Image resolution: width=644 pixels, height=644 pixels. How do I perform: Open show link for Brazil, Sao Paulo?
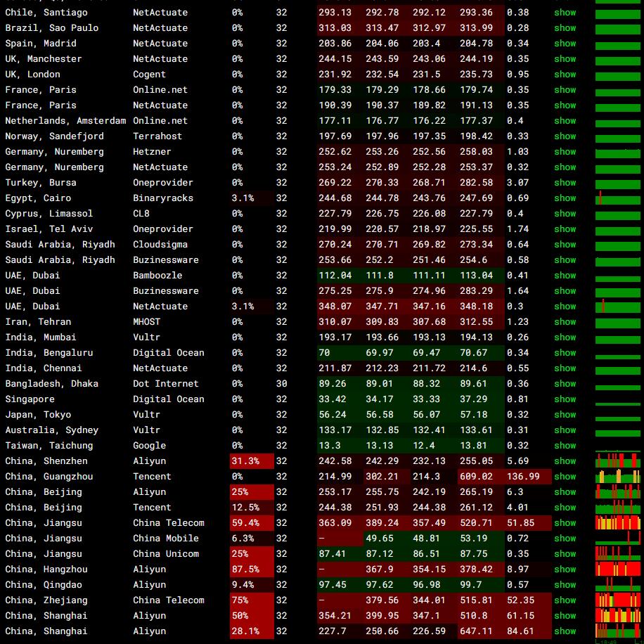[565, 28]
